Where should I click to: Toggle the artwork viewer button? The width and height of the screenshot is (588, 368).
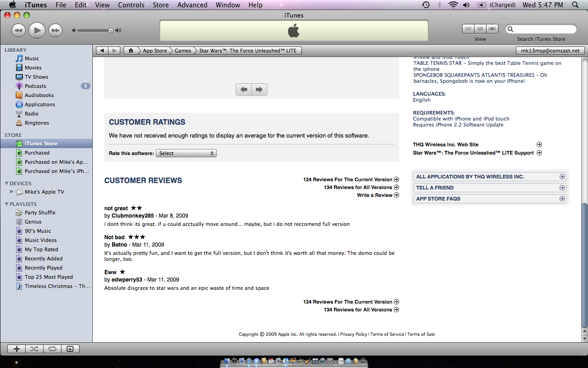pyautogui.click(x=70, y=349)
